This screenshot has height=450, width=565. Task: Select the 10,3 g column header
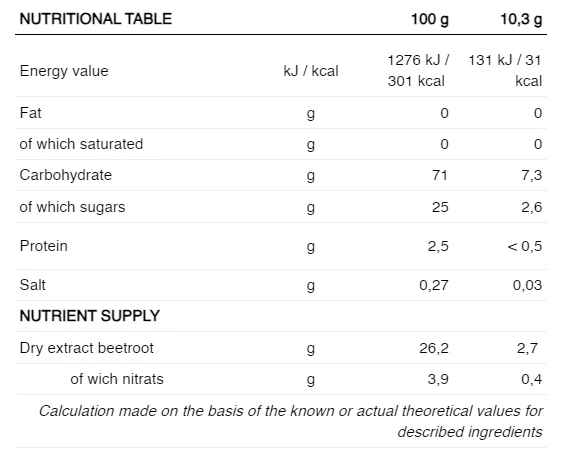pos(521,19)
